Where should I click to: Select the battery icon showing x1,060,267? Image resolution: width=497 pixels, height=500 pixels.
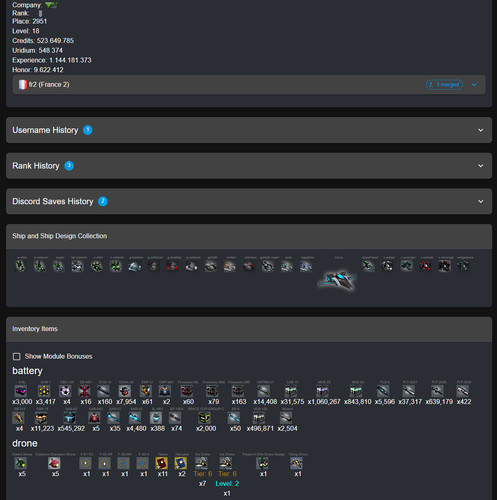pyautogui.click(x=323, y=391)
